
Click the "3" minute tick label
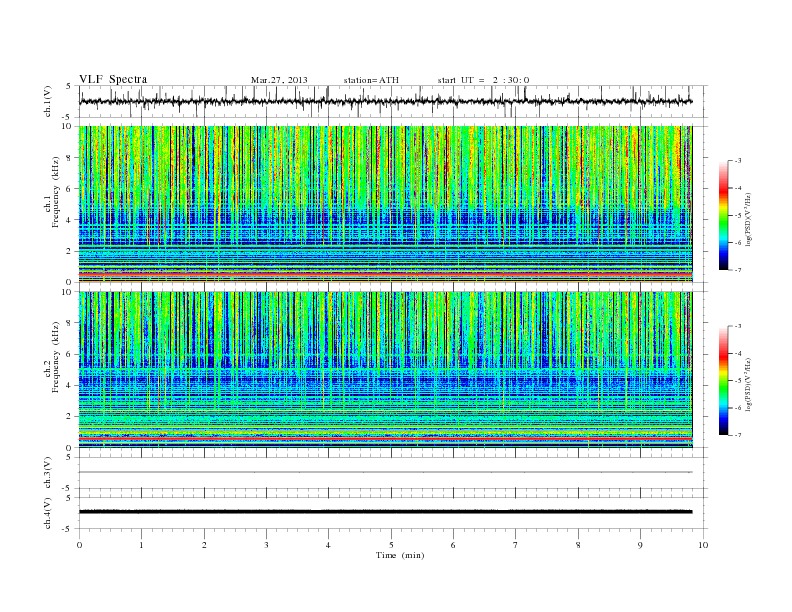tap(266, 545)
